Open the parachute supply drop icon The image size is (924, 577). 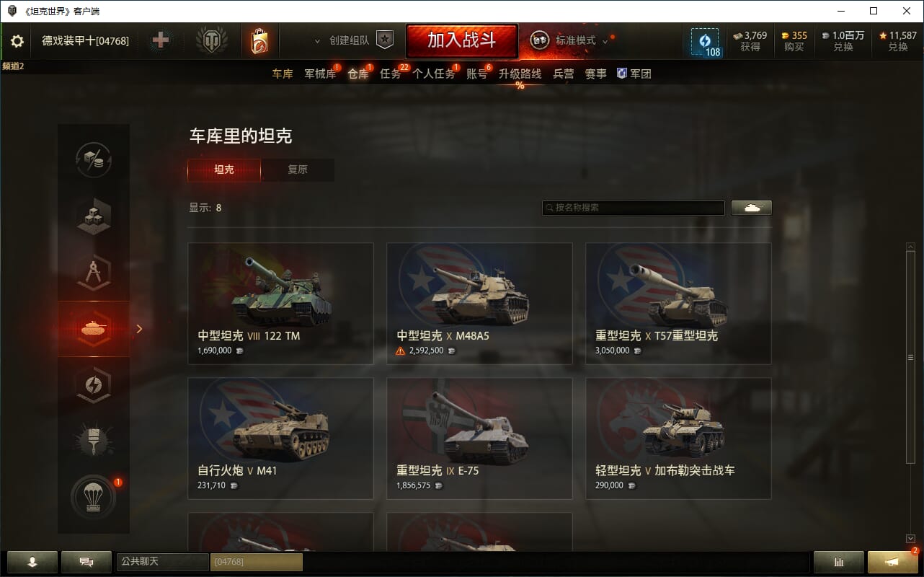[x=94, y=497]
